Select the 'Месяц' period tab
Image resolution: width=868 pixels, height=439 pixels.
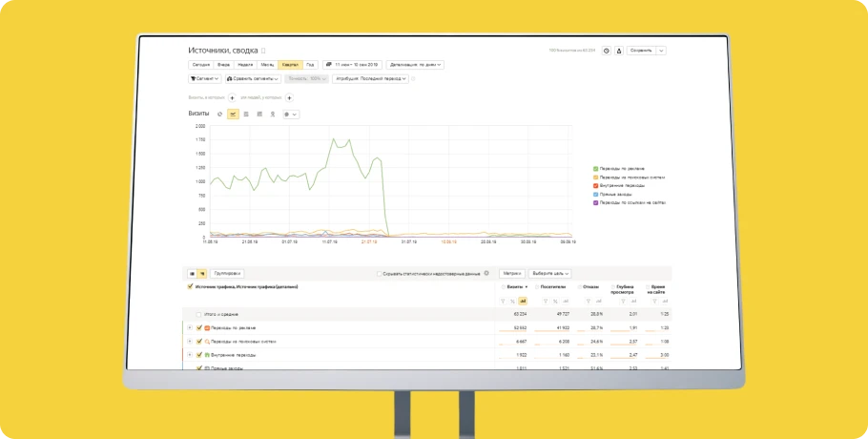click(267, 65)
